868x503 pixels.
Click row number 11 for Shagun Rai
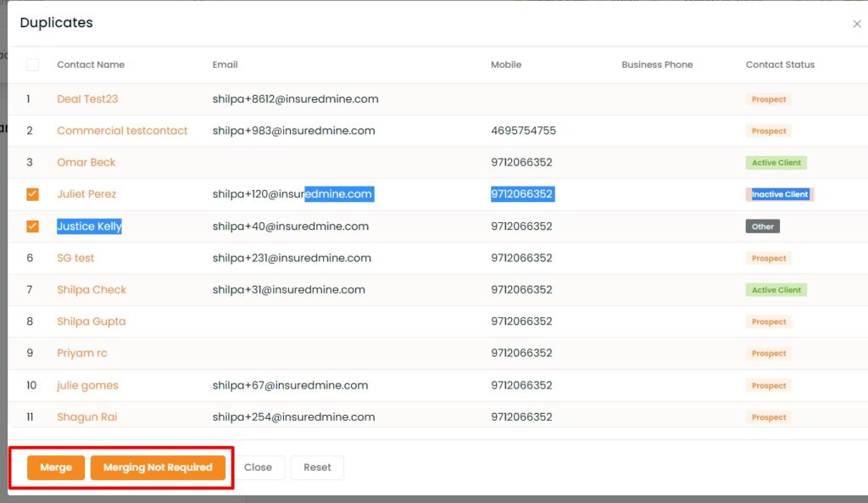[30, 417]
